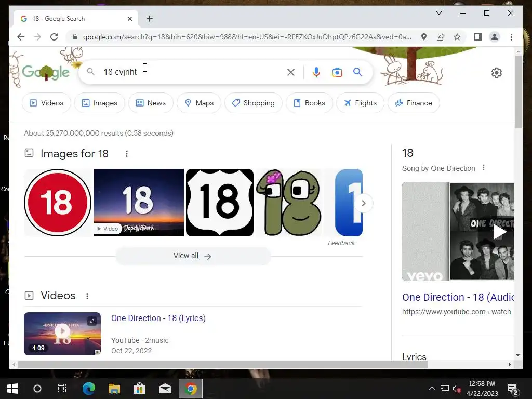Open the notification center with 2 alerts
Image resolution: width=532 pixels, height=399 pixels.
(x=513, y=390)
